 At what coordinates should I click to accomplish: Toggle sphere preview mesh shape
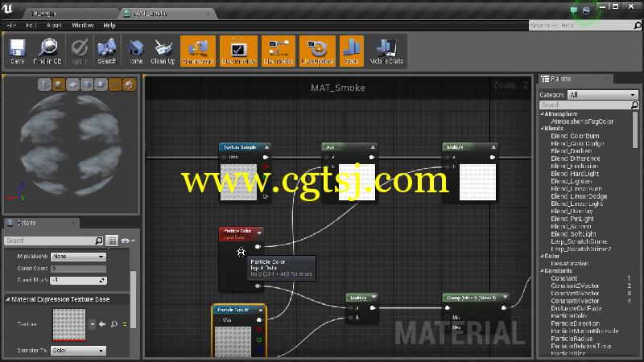[x=59, y=84]
